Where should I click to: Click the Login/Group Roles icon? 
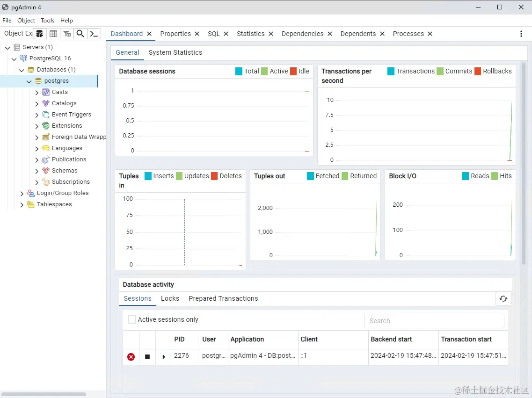click(x=31, y=193)
